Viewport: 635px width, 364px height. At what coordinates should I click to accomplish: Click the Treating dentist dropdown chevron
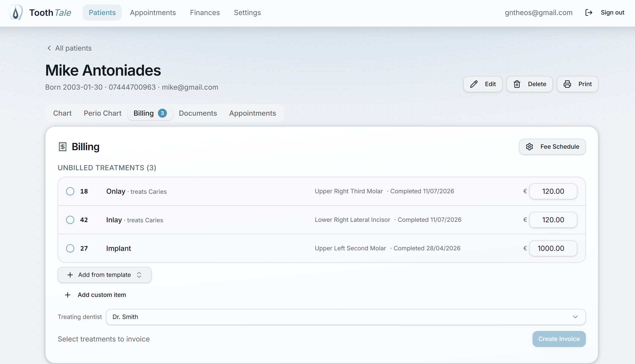[x=575, y=317]
